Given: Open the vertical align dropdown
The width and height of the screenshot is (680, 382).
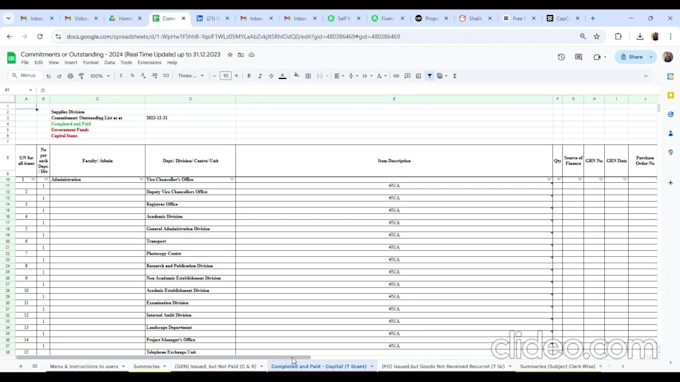Looking at the screenshot, I should pyautogui.click(x=353, y=76).
